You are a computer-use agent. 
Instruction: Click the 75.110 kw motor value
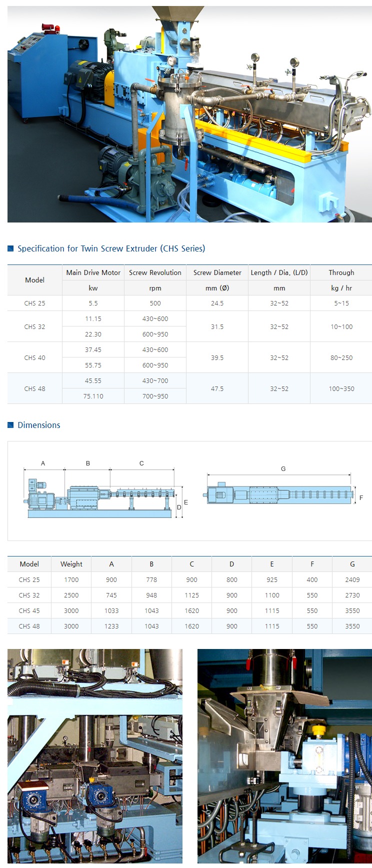point(93,396)
